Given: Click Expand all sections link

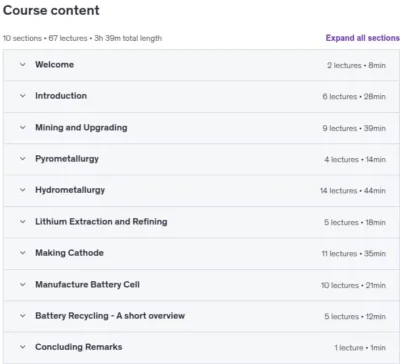Looking at the screenshot, I should tap(363, 38).
